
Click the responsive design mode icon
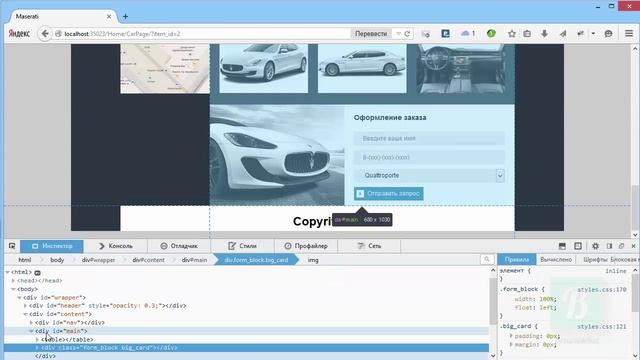click(578, 246)
